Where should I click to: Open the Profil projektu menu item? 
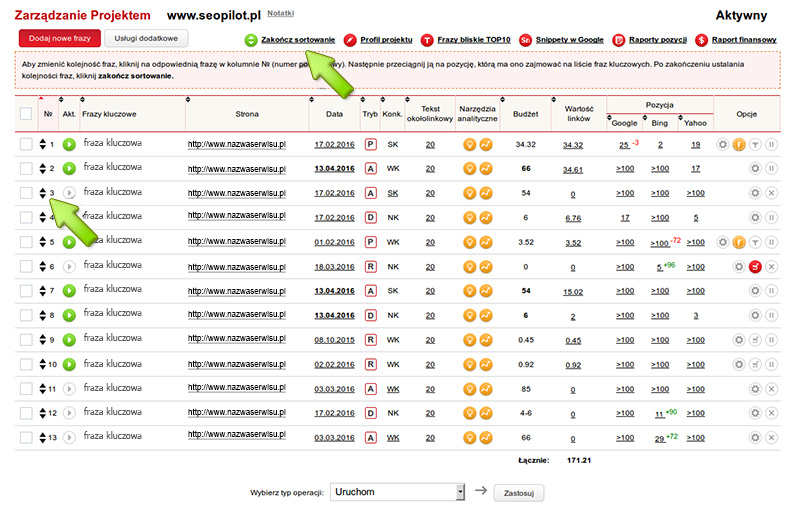pyautogui.click(x=383, y=39)
